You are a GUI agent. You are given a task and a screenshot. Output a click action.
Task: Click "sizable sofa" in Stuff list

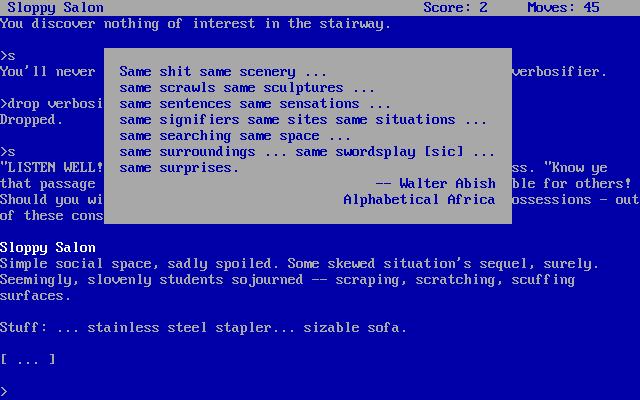click(x=351, y=327)
